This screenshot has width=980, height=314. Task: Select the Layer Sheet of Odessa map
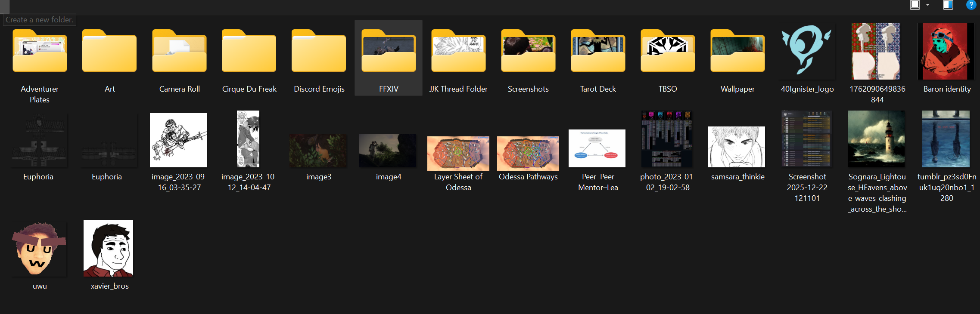pyautogui.click(x=458, y=154)
